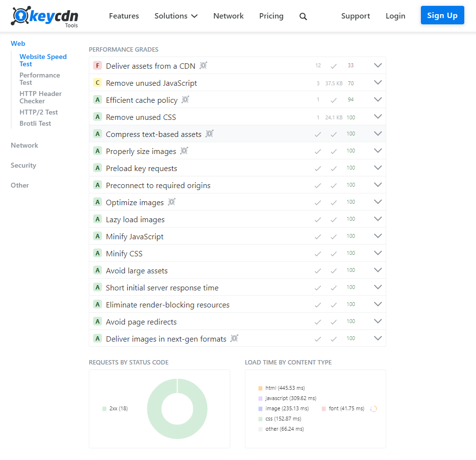Click the KeyCDN icon next to Efficient cache policy
This screenshot has width=476, height=460.
click(x=185, y=99)
